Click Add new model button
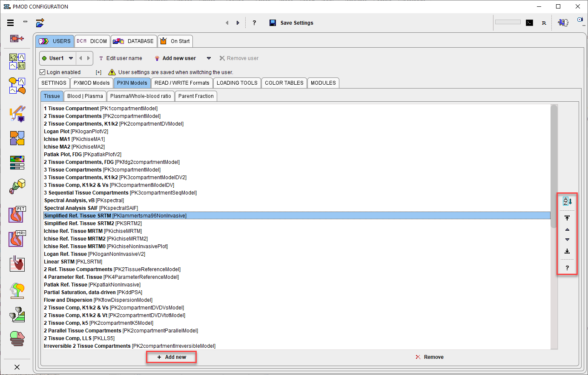 pos(171,357)
